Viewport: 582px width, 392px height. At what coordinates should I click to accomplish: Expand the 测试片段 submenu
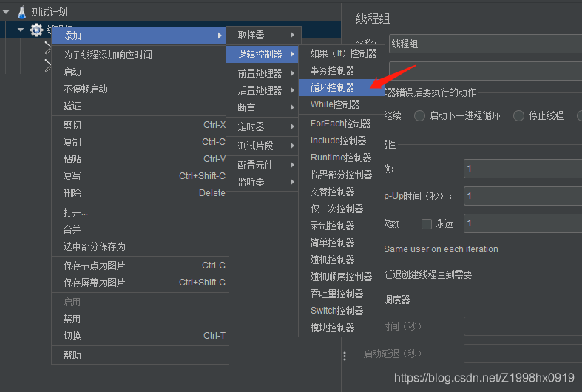pyautogui.click(x=263, y=146)
